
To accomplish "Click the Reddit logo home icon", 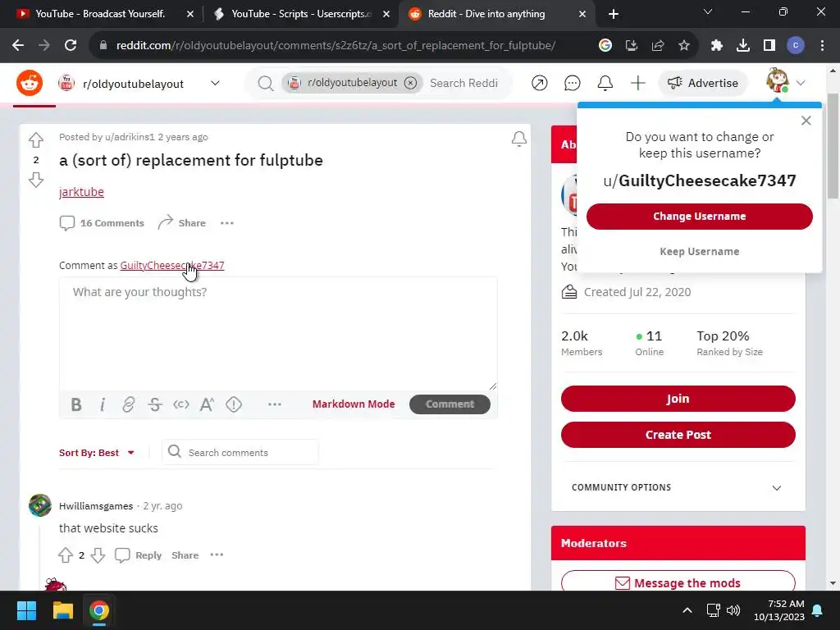I will pyautogui.click(x=30, y=83).
